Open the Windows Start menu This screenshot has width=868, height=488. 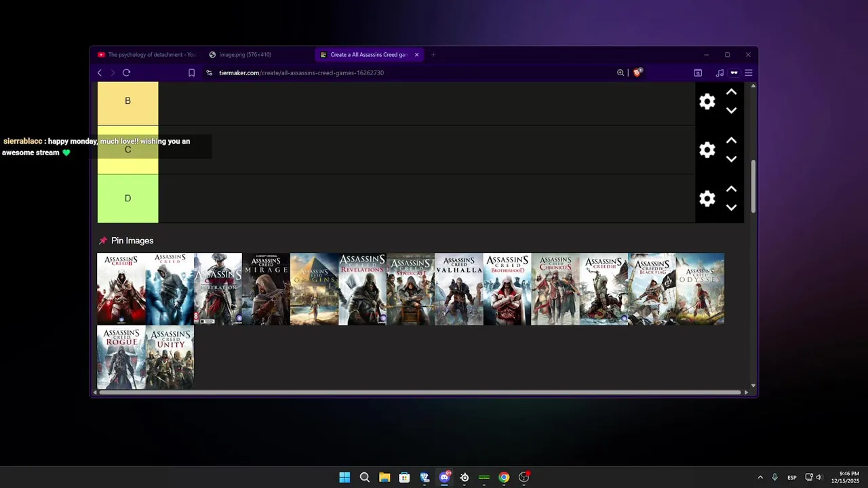point(344,477)
